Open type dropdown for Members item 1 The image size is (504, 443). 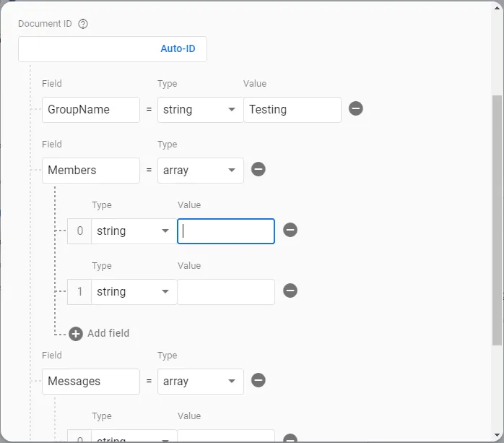pyautogui.click(x=134, y=292)
